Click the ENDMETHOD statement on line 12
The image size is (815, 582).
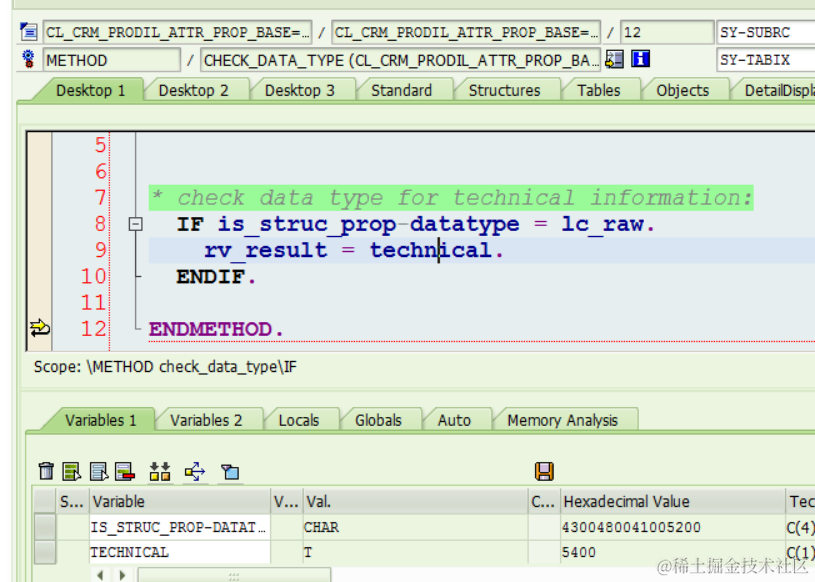216,329
